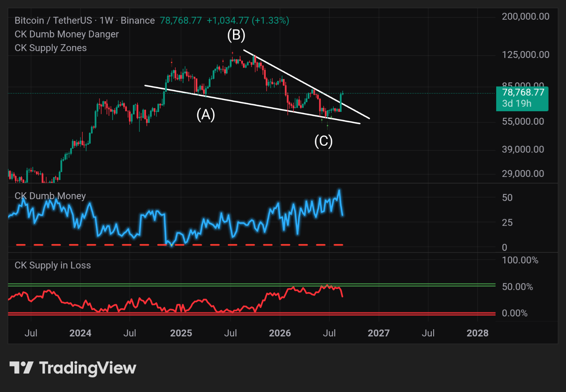Image resolution: width=566 pixels, height=392 pixels.
Task: Click the TradingView logo in the footer
Action: click(73, 368)
